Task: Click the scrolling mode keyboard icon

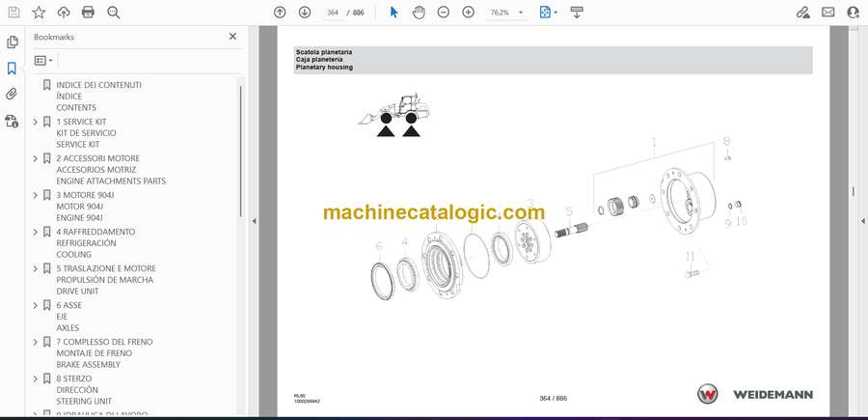Action: [577, 13]
